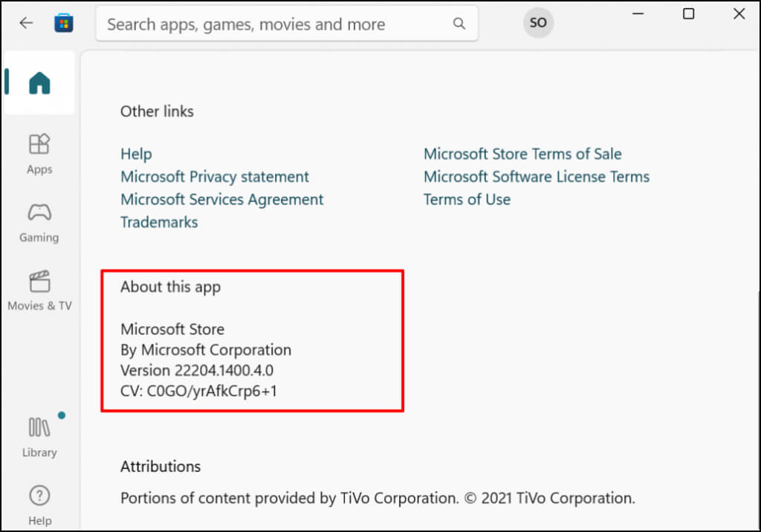The height and width of the screenshot is (532, 761).
Task: Open the Library in sidebar
Action: pyautogui.click(x=39, y=436)
